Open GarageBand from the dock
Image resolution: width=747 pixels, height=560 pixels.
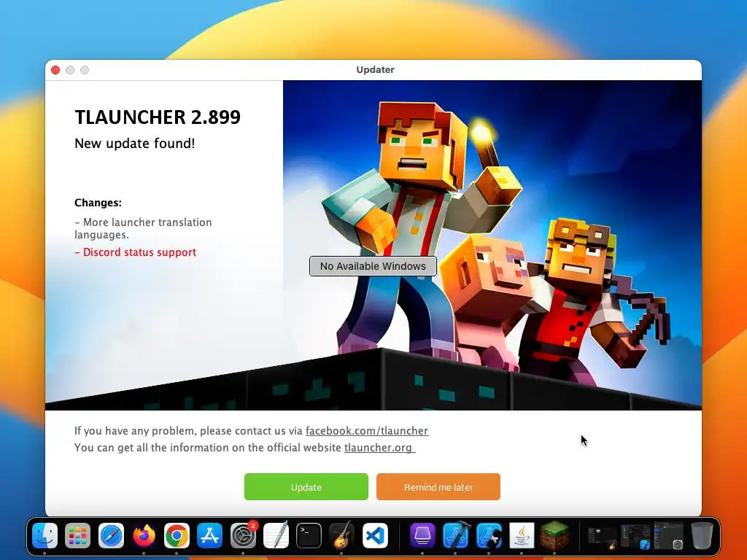coord(341,536)
